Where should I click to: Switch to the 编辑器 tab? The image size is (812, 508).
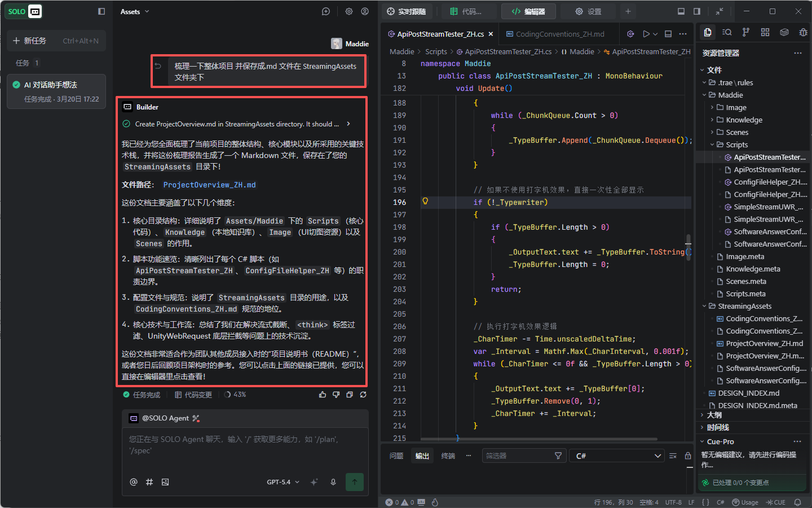click(528, 11)
